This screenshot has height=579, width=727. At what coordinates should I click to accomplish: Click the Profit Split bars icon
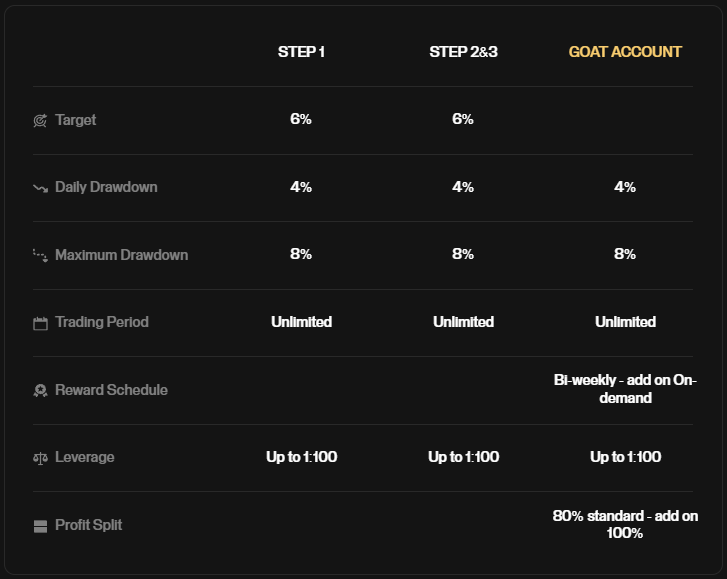(x=40, y=526)
